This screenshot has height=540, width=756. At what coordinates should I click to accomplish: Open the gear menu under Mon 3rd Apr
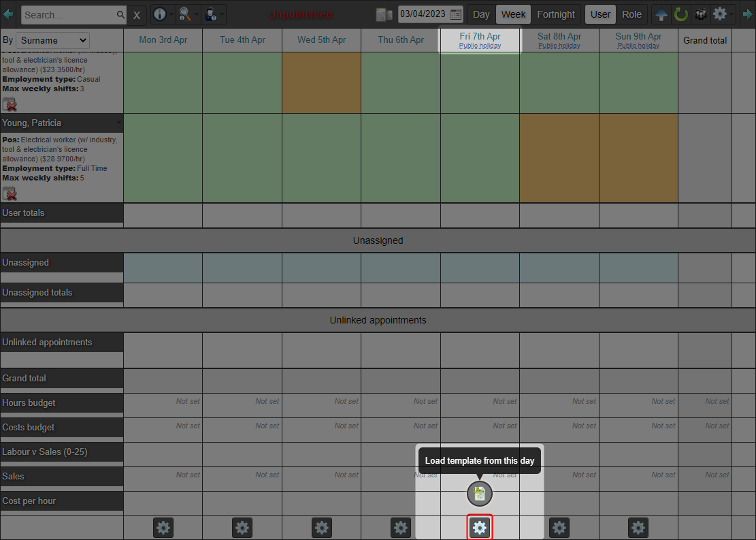[163, 527]
